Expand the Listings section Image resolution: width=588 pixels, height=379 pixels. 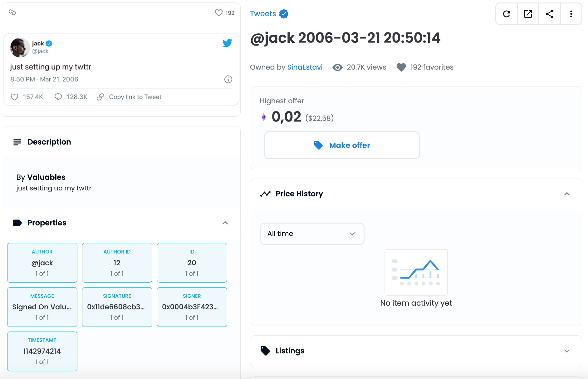pyautogui.click(x=567, y=351)
